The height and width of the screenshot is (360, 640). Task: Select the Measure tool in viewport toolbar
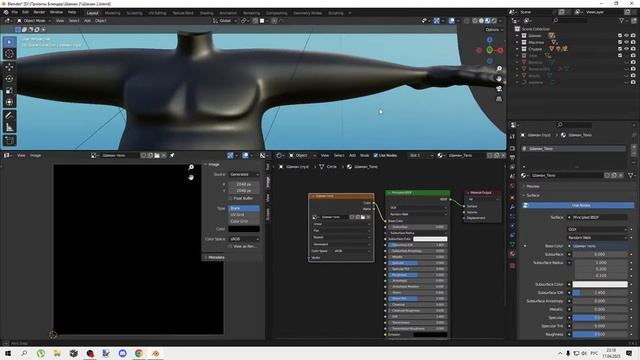[x=10, y=127]
